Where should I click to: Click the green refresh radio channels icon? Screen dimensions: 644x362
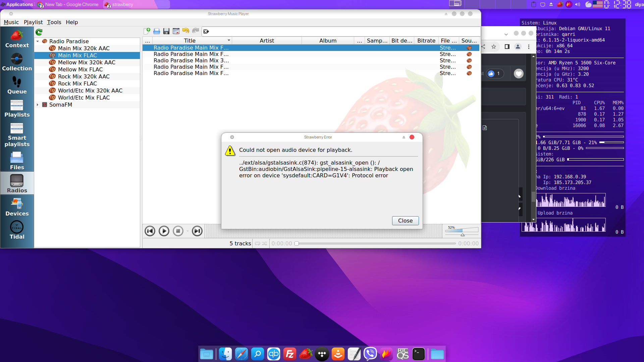point(39,32)
